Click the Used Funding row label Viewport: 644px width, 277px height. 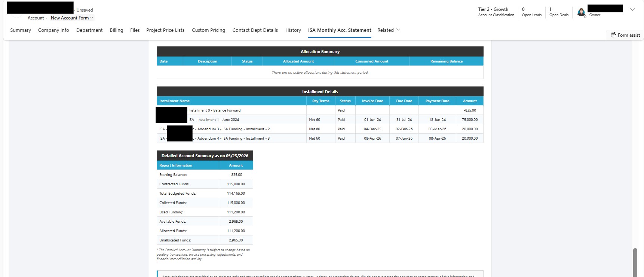click(x=171, y=212)
